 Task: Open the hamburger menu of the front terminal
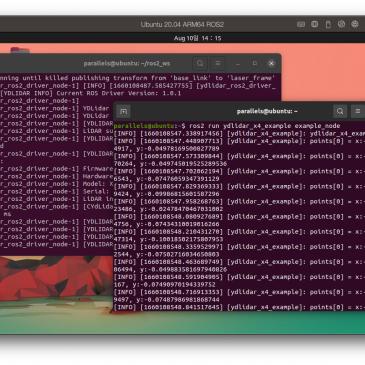point(358,111)
